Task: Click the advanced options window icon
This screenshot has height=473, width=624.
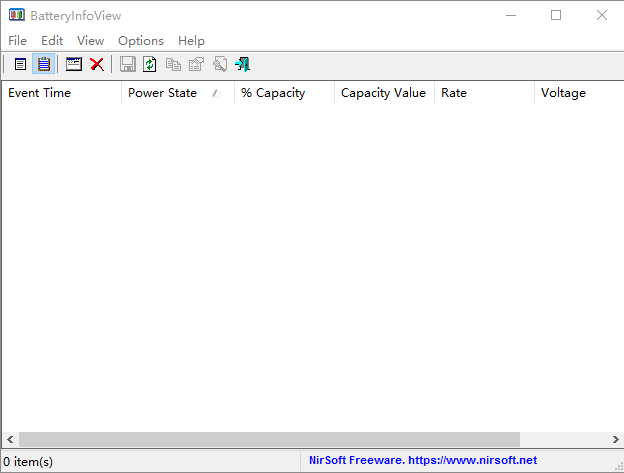Action: pyautogui.click(x=74, y=64)
